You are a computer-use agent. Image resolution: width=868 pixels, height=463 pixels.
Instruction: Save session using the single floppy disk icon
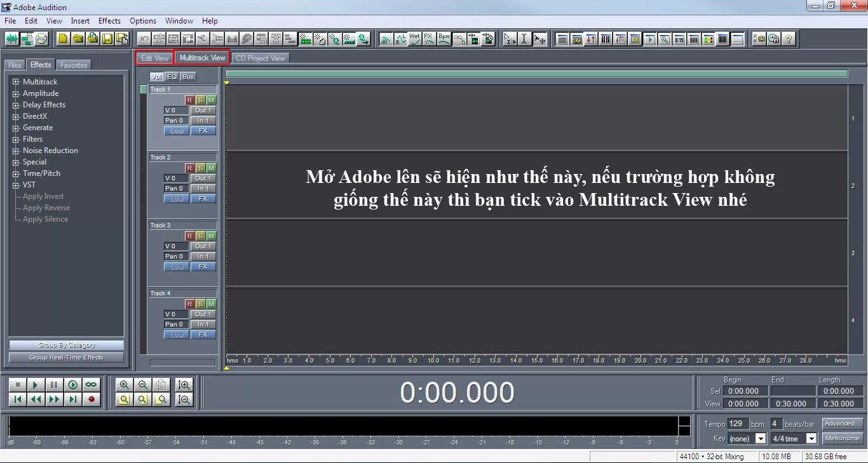(x=107, y=39)
